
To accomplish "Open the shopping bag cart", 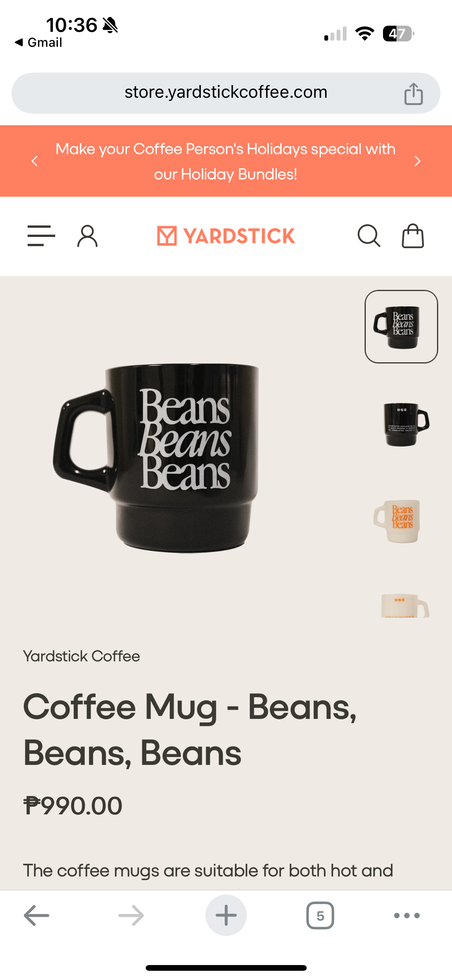I will click(x=413, y=236).
